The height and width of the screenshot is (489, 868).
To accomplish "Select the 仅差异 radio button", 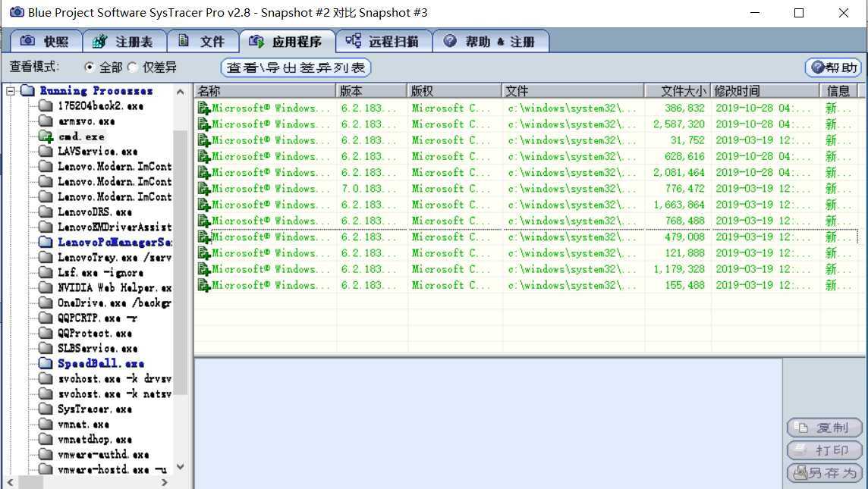I will tap(132, 67).
